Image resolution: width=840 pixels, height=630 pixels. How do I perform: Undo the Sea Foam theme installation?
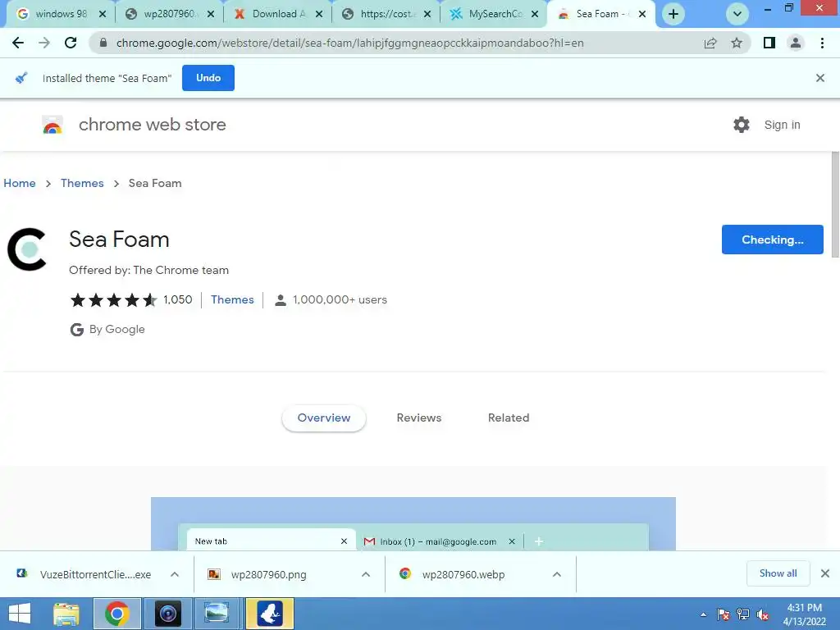point(208,78)
